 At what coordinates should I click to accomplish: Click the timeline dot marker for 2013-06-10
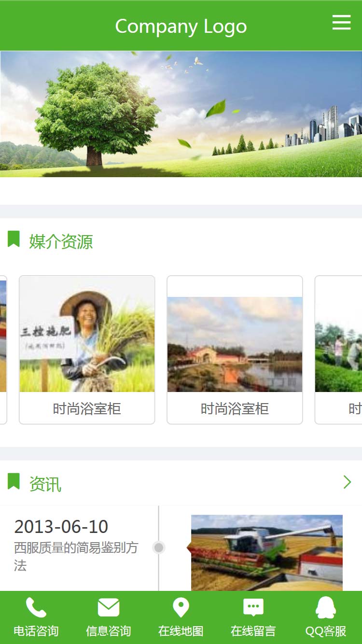(159, 547)
